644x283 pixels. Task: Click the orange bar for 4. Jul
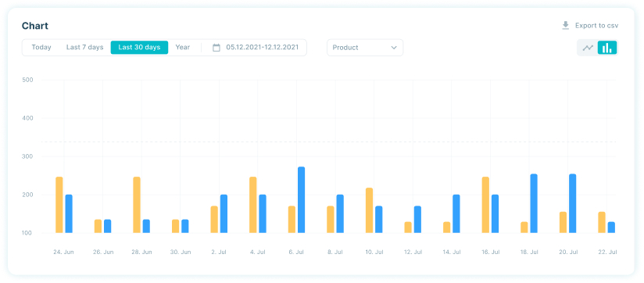[253, 205]
